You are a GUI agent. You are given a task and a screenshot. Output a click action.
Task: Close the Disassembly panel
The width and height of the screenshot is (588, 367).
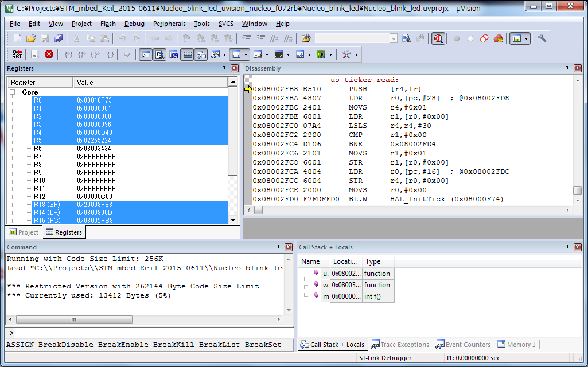578,68
